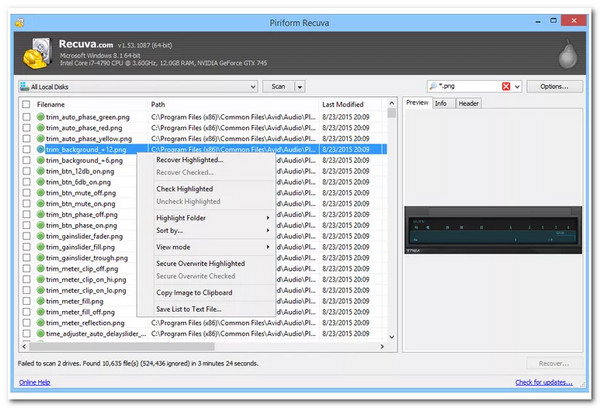Screen dimensions: 600x408
Task: Check the box for trim_background_+12.png
Action: tap(26, 149)
